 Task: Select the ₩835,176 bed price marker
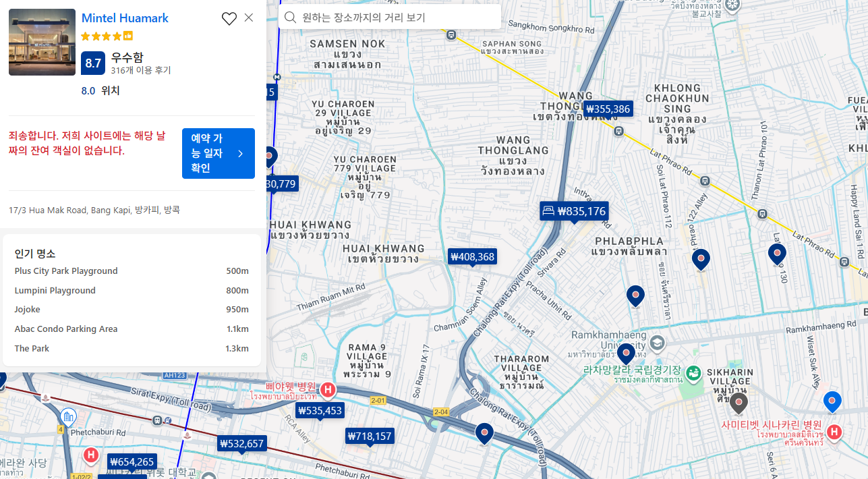click(x=575, y=211)
